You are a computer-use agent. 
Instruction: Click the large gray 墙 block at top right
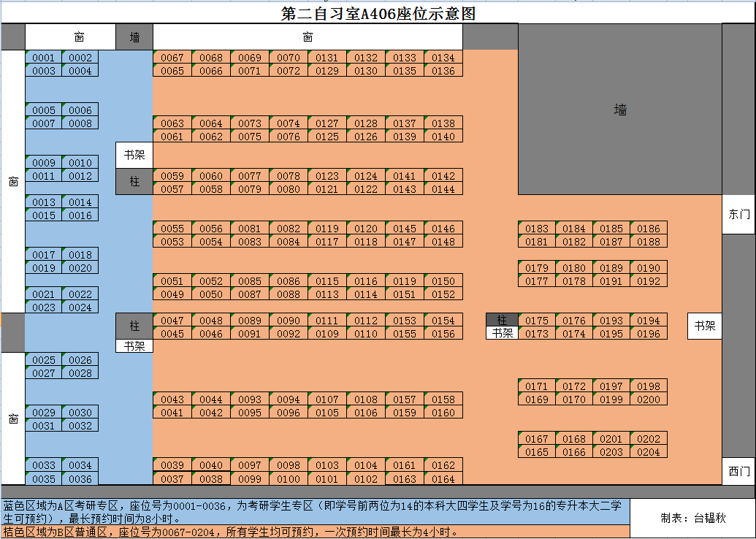pyautogui.click(x=620, y=110)
